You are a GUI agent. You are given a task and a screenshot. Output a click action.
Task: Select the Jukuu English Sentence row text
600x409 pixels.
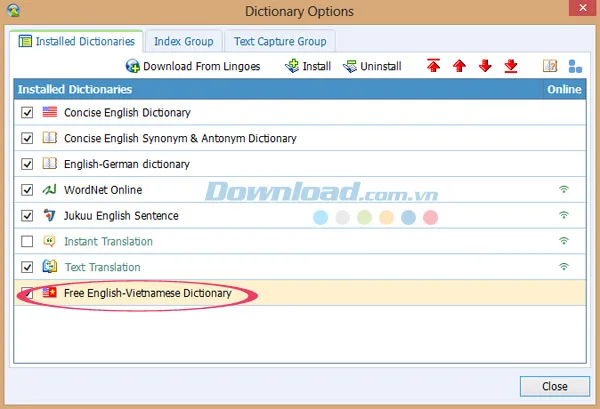click(121, 216)
